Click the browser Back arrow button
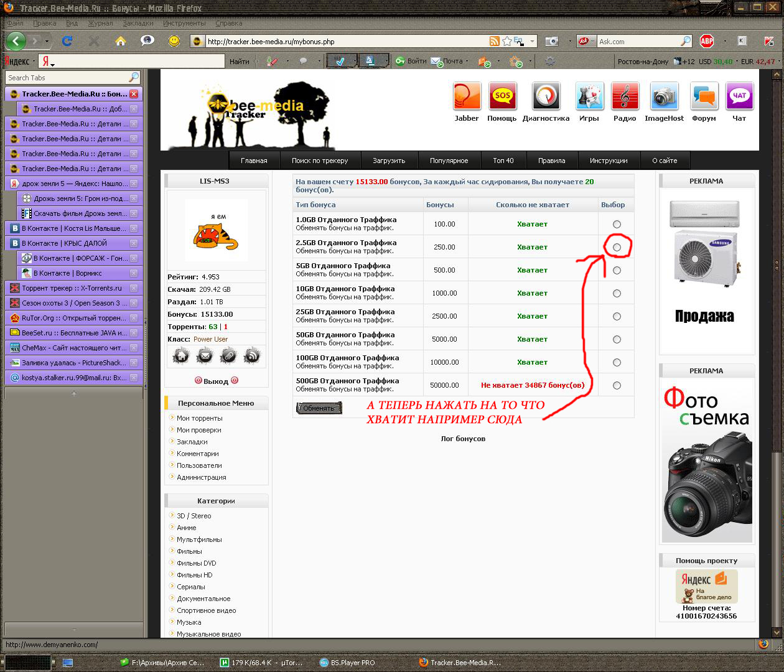 pyautogui.click(x=16, y=41)
